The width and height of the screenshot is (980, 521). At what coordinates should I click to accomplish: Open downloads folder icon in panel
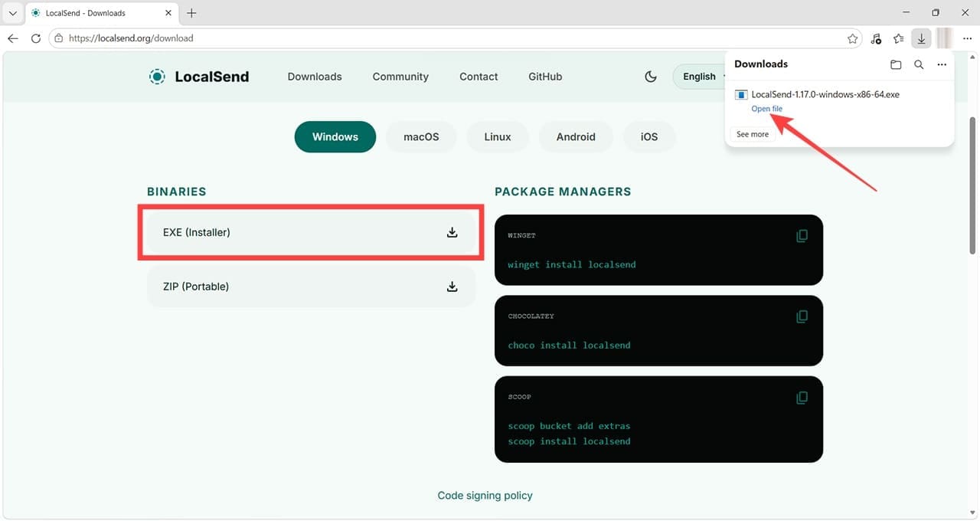896,65
